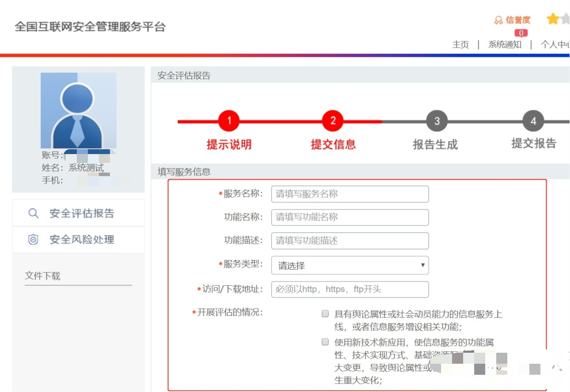Click the gold star rating icon
This screenshot has height=392, width=570.
coord(553,19)
